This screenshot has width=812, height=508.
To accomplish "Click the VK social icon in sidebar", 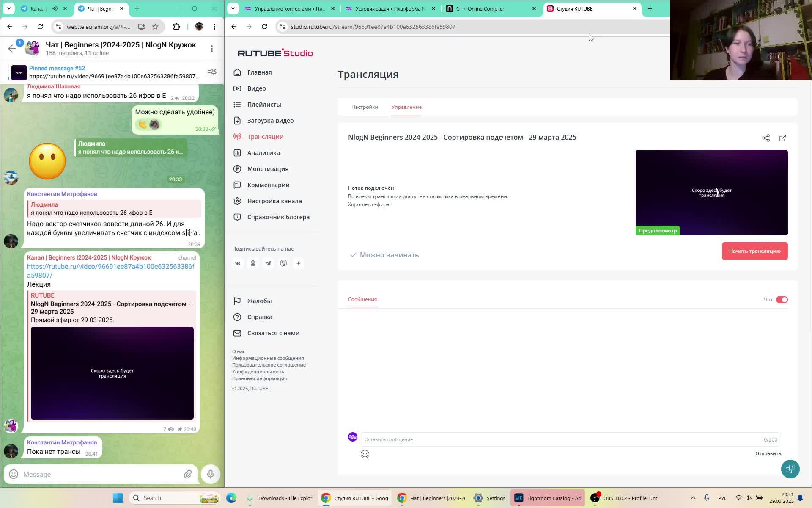I will (238, 263).
